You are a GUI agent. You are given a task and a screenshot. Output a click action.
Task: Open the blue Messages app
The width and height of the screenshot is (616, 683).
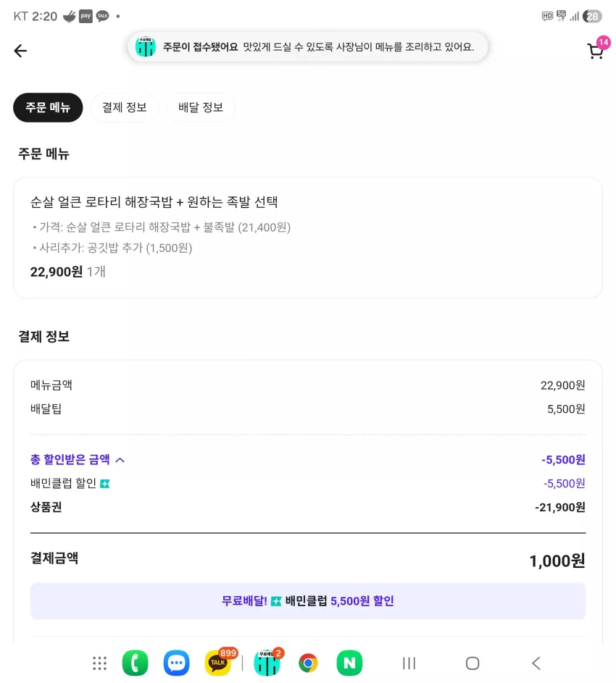click(x=176, y=663)
